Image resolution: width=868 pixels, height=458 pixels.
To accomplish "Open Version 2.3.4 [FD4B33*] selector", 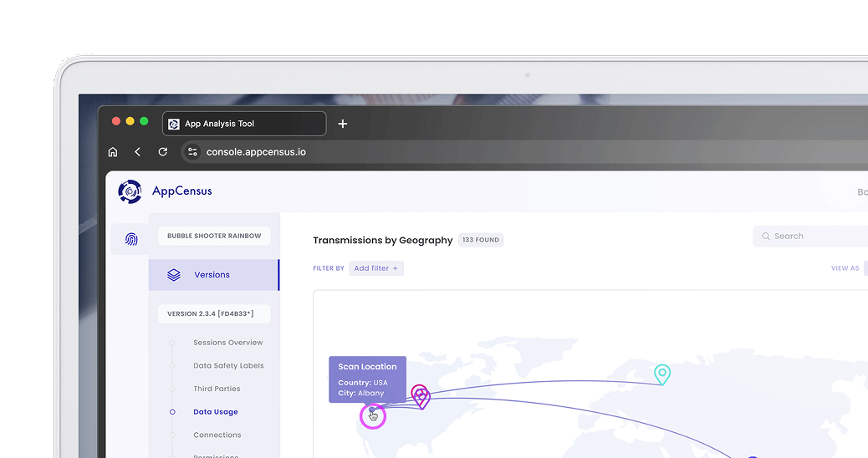I will pos(214,313).
